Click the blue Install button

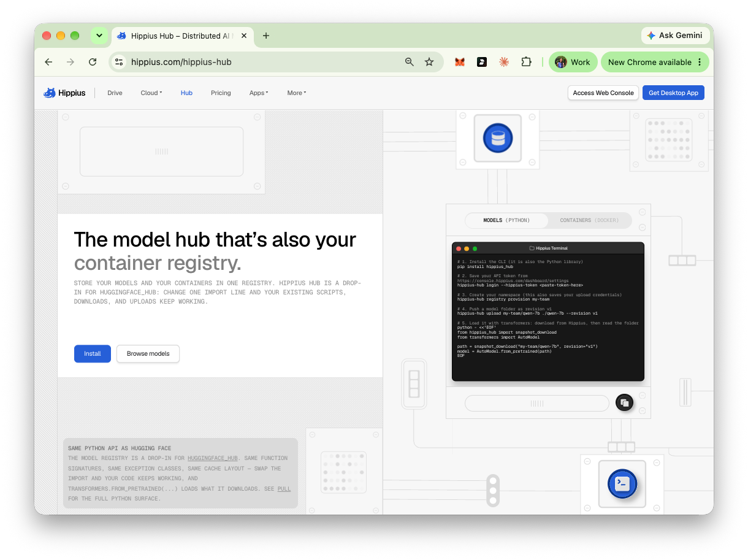[93, 354]
